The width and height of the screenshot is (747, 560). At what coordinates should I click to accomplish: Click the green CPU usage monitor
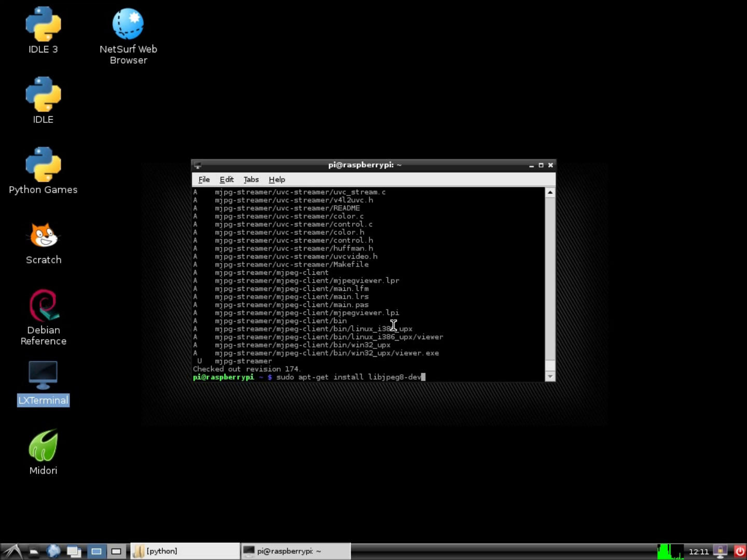(670, 551)
